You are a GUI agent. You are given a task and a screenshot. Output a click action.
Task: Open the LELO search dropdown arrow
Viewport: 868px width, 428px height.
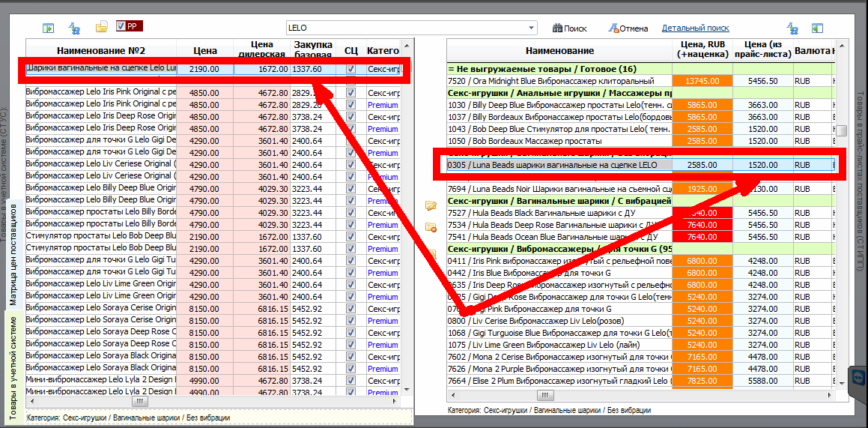click(x=532, y=28)
